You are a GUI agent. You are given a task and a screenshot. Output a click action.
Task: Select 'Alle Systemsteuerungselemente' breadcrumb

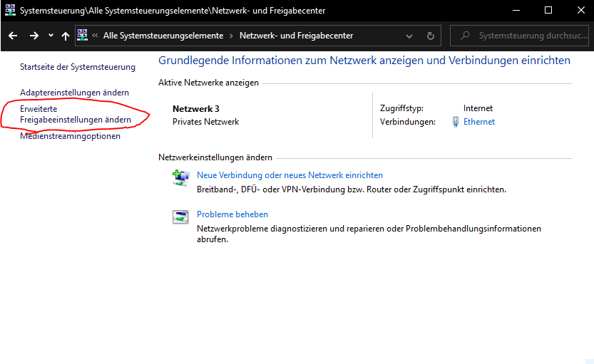163,36
